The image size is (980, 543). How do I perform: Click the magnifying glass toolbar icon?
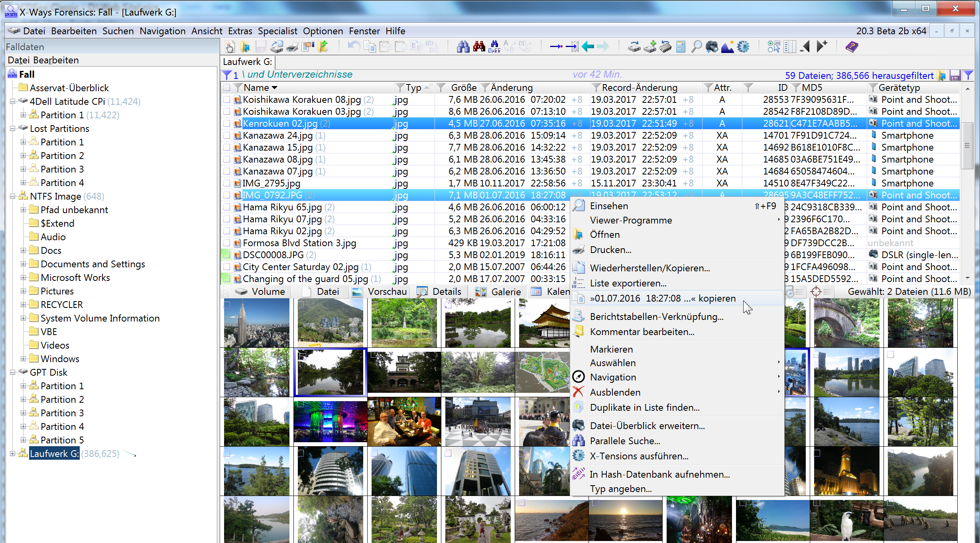pyautogui.click(x=696, y=47)
